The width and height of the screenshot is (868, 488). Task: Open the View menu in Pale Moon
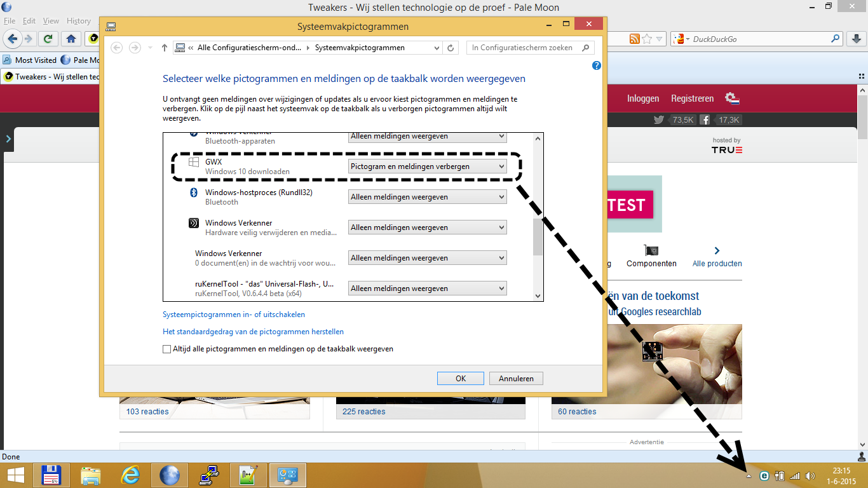click(x=51, y=21)
